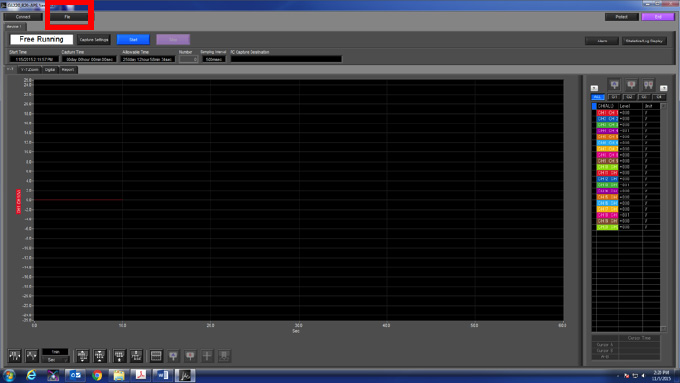Open Adobe Reader from taskbar
Viewport: 680px width, 383px height.
[141, 376]
